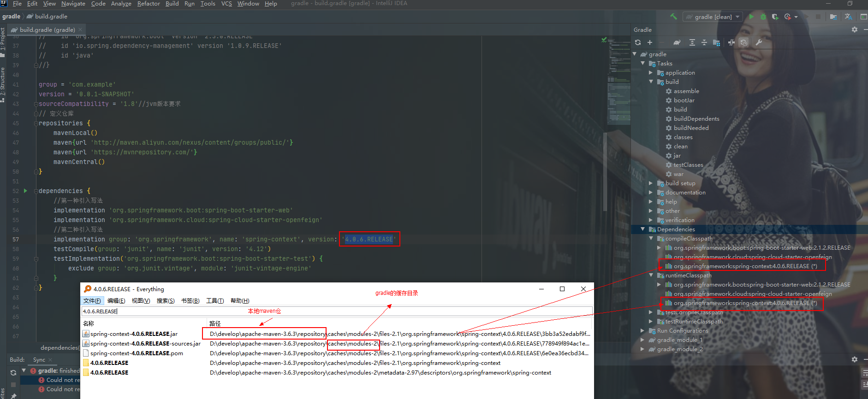The height and width of the screenshot is (399, 868).
Task: Expand the documentation task group
Action: tap(651, 192)
